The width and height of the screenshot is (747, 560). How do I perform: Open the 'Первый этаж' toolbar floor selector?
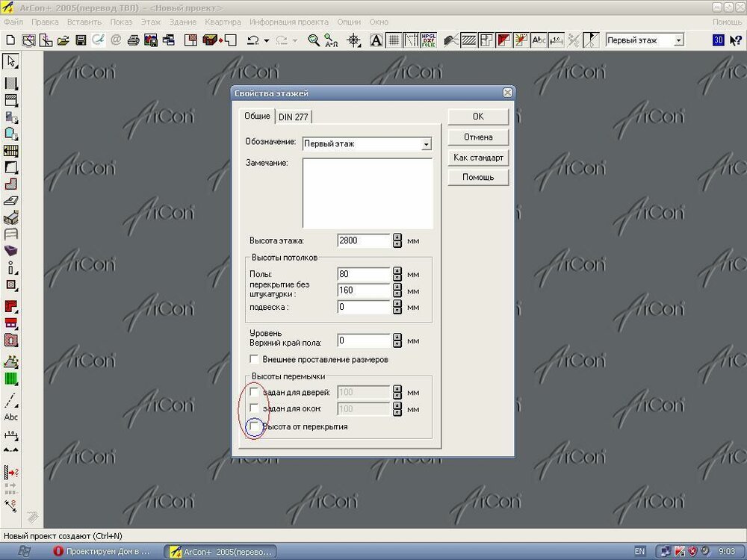[x=679, y=40]
